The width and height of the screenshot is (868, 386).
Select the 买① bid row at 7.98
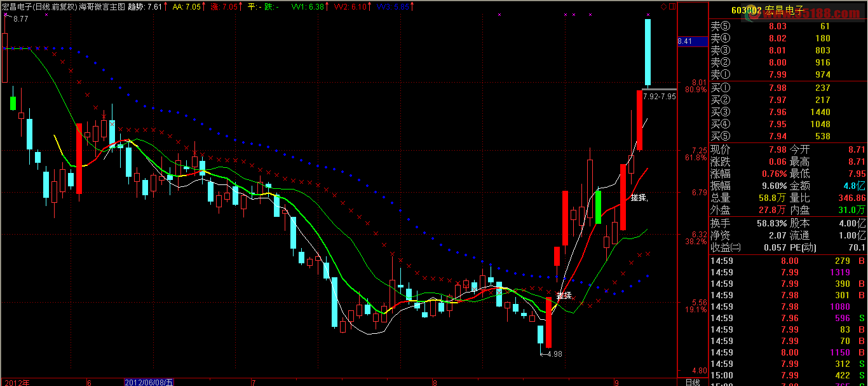point(787,88)
